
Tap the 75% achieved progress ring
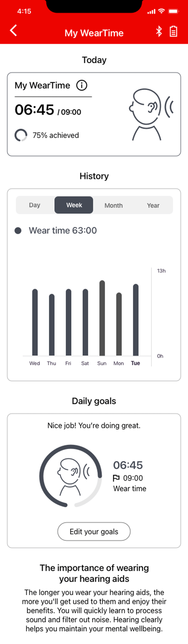pyautogui.click(x=21, y=135)
